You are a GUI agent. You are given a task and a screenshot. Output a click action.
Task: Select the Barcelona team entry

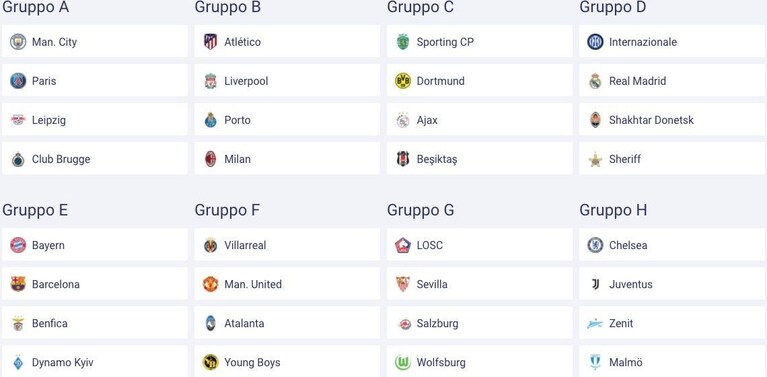click(94, 284)
